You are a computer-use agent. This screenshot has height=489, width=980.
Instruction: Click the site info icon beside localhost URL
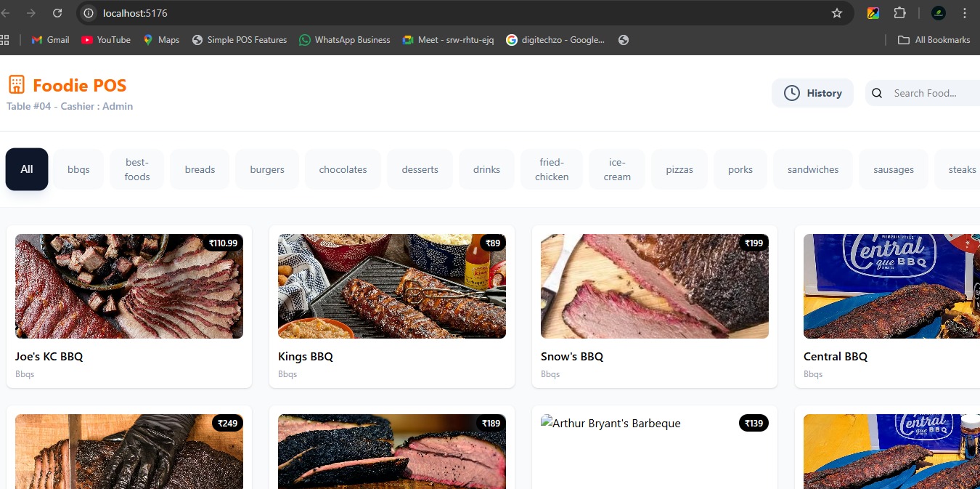coord(89,13)
